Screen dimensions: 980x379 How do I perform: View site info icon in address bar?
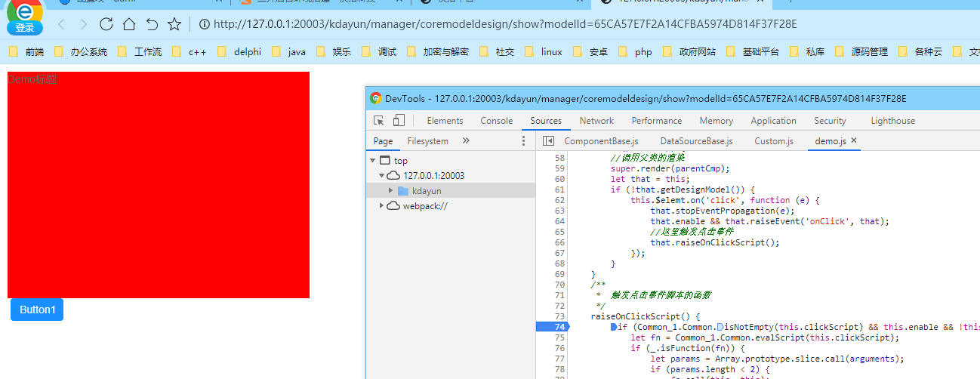click(x=204, y=24)
